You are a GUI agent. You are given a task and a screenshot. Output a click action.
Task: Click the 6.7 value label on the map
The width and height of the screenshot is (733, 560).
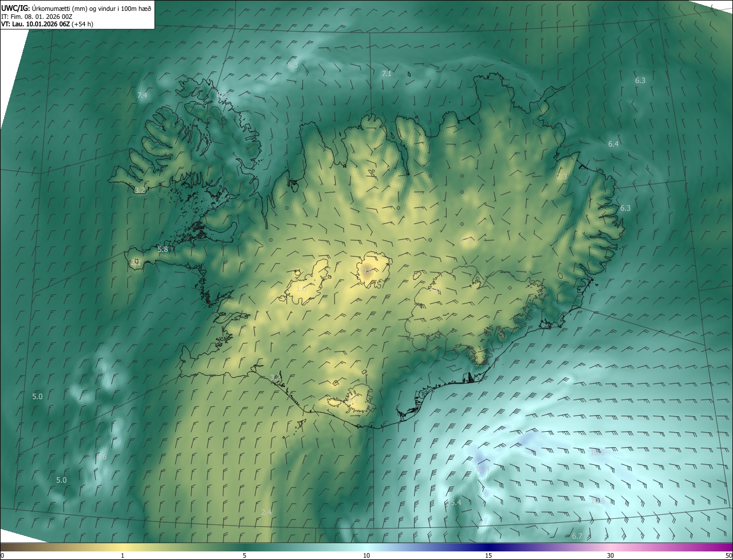577,537
